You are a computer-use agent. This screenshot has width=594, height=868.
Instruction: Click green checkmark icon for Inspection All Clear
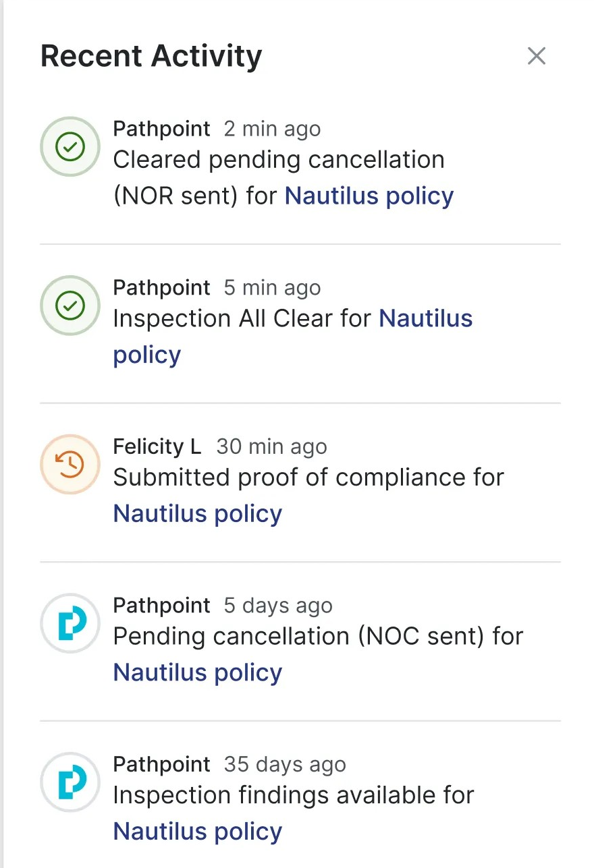point(70,306)
